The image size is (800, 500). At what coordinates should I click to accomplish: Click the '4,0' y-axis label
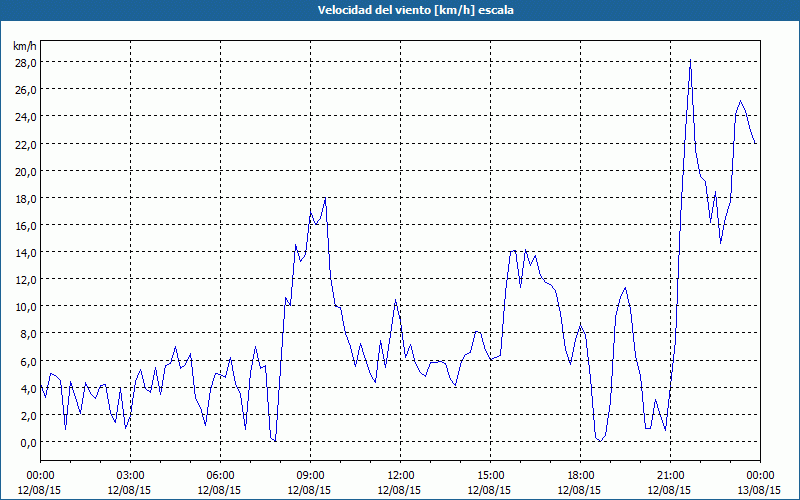[28, 388]
